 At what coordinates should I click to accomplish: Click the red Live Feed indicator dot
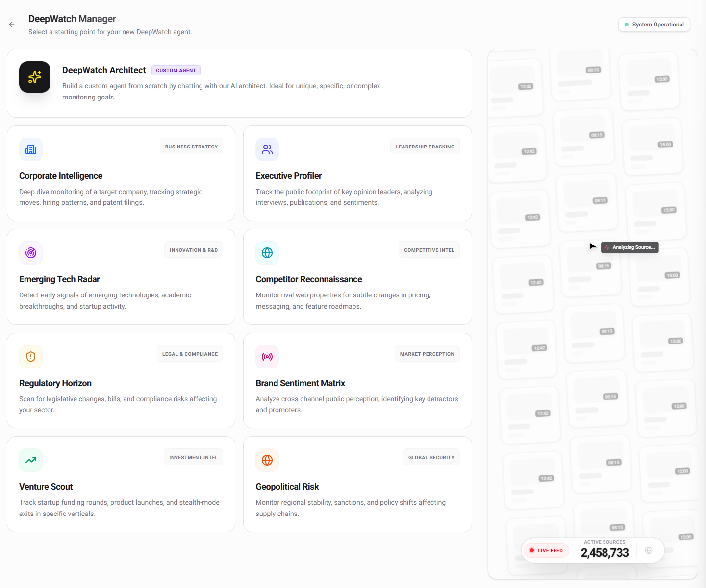[532, 550]
